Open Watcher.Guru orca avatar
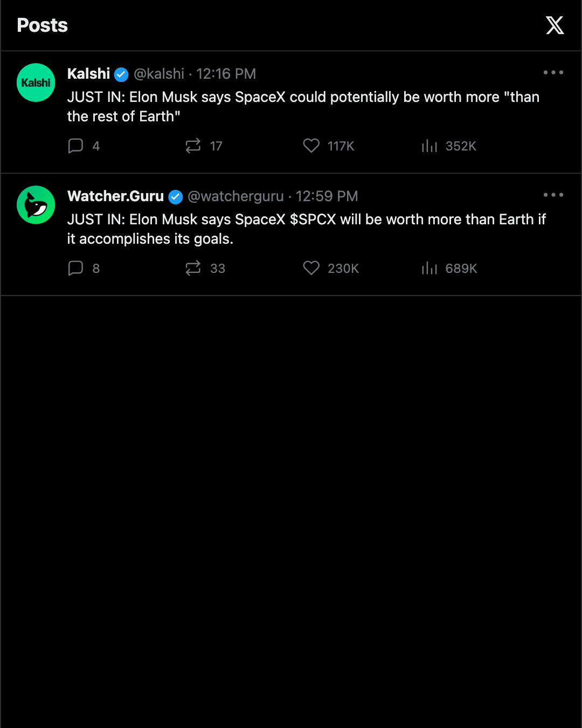582x728 pixels. pos(36,205)
